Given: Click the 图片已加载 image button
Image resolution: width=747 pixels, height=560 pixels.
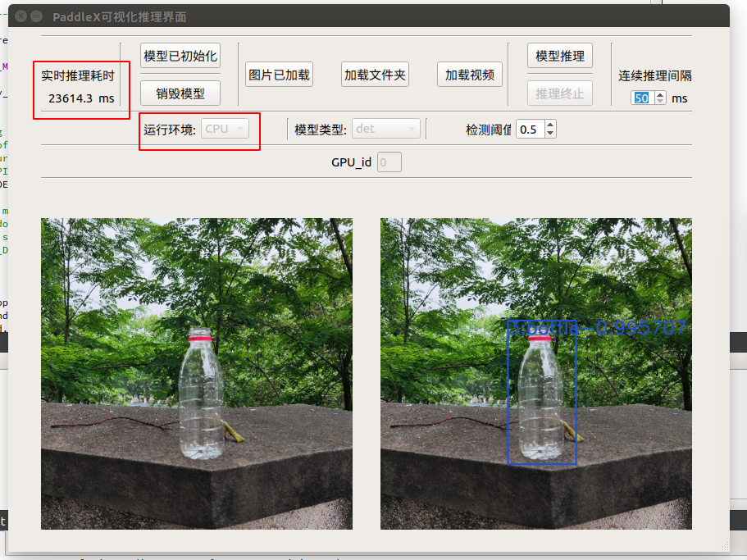Looking at the screenshot, I should [x=279, y=75].
